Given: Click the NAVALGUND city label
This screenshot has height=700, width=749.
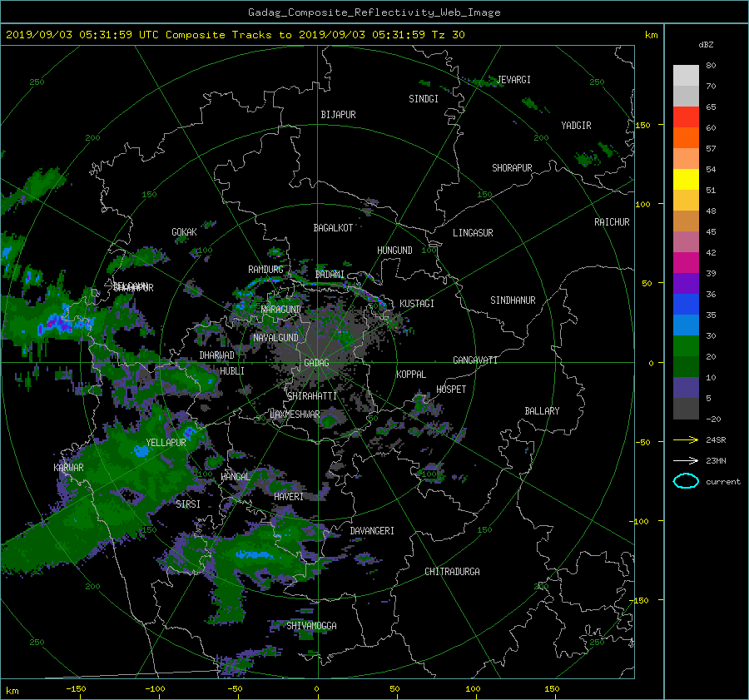Looking at the screenshot, I should (x=276, y=338).
